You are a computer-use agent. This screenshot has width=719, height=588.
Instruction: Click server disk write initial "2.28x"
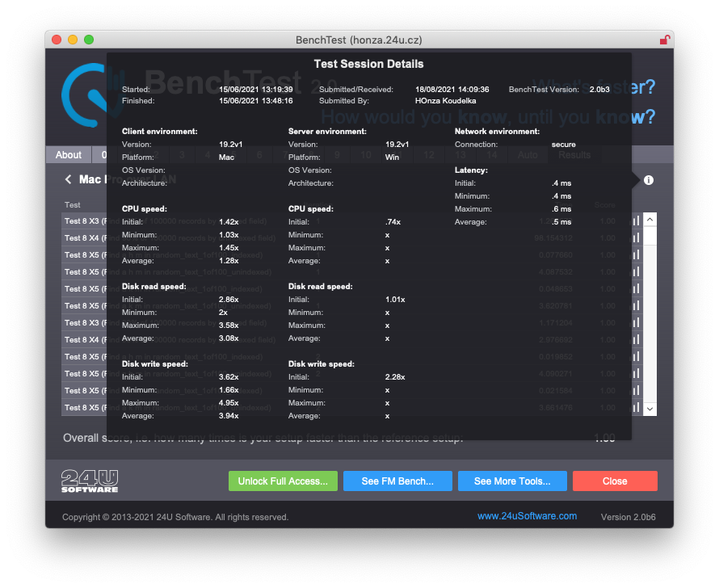click(x=395, y=376)
